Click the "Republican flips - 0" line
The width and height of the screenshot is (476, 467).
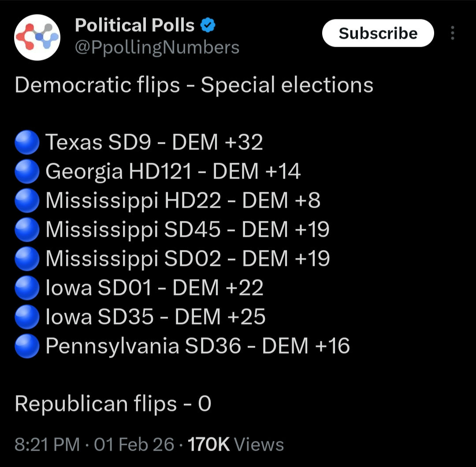click(113, 404)
